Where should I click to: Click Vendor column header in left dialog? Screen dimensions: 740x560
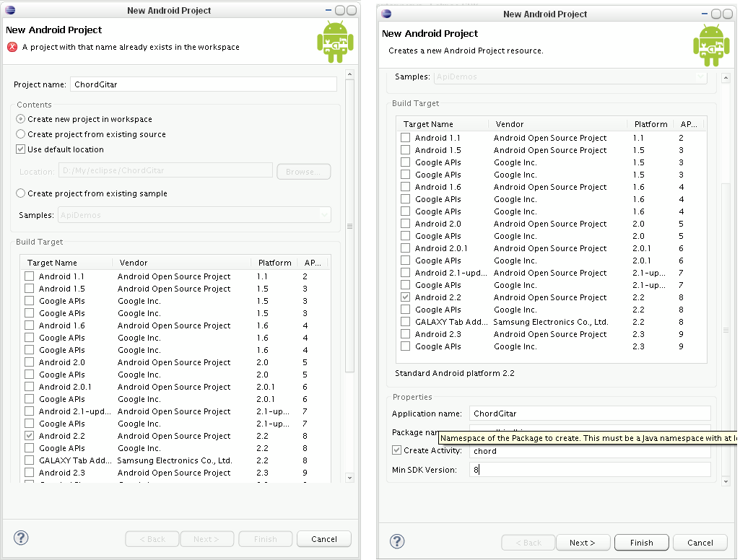click(181, 262)
